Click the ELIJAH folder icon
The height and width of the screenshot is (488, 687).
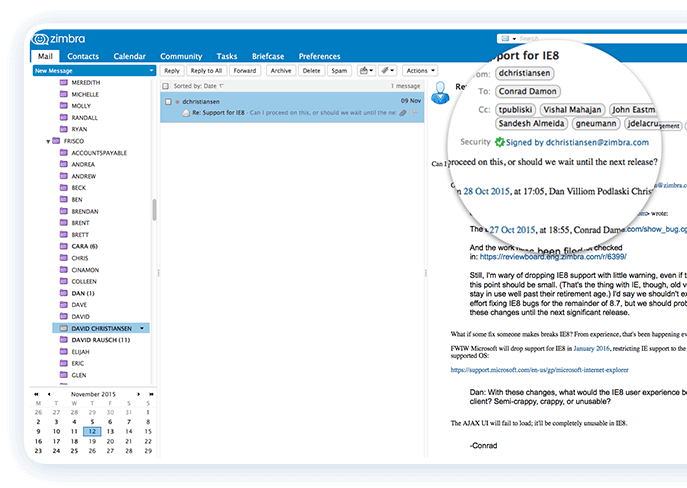[x=64, y=351]
